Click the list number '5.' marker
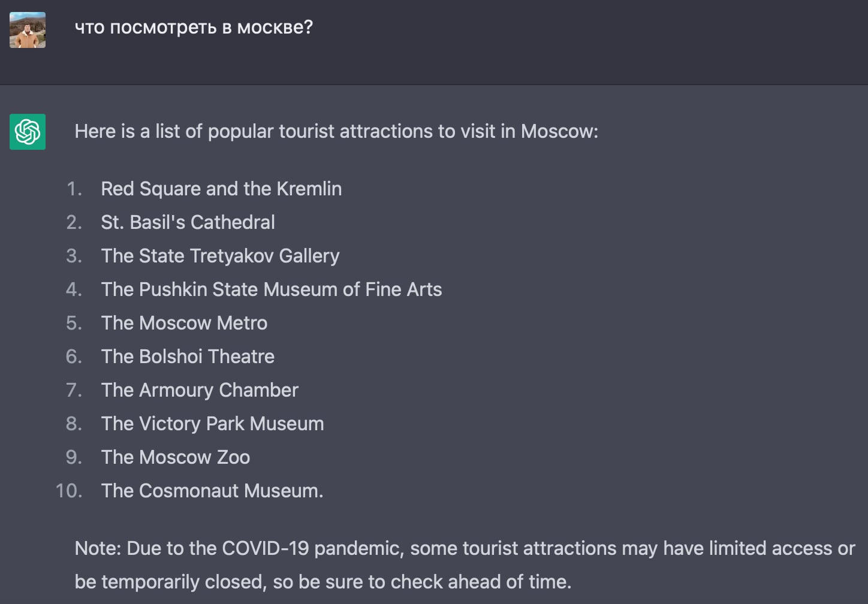This screenshot has height=604, width=868. pos(74,323)
